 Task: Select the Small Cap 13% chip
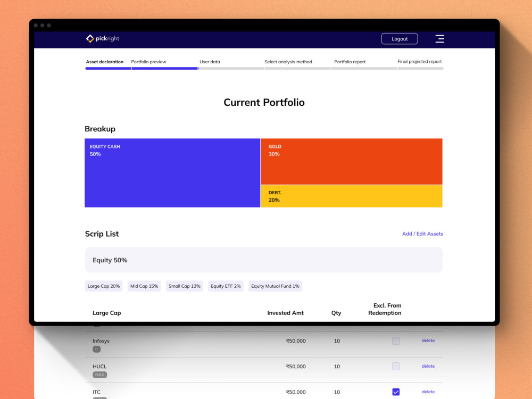click(184, 286)
